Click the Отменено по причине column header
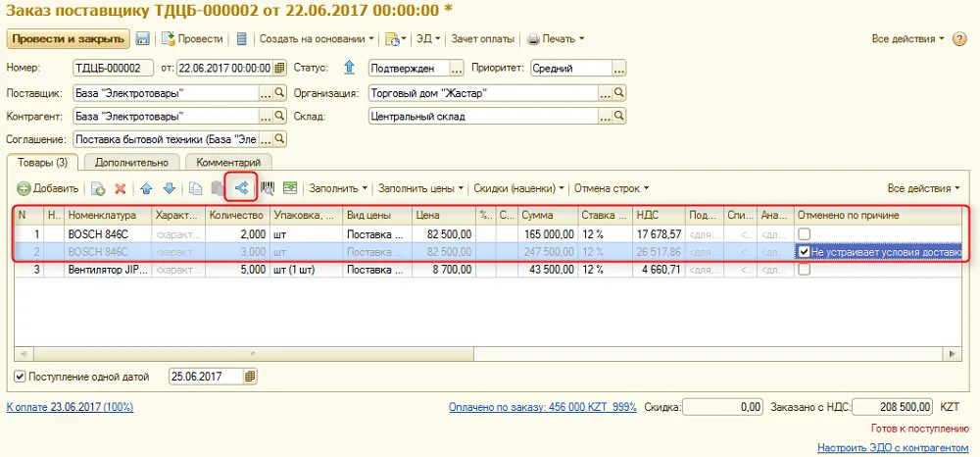This screenshot has height=457, width=980. tap(877, 215)
